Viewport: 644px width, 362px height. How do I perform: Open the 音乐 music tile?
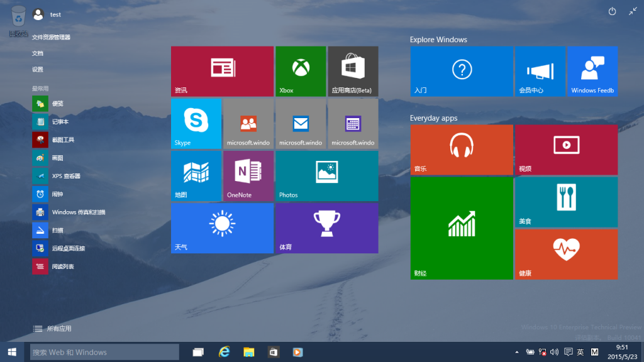(x=461, y=150)
